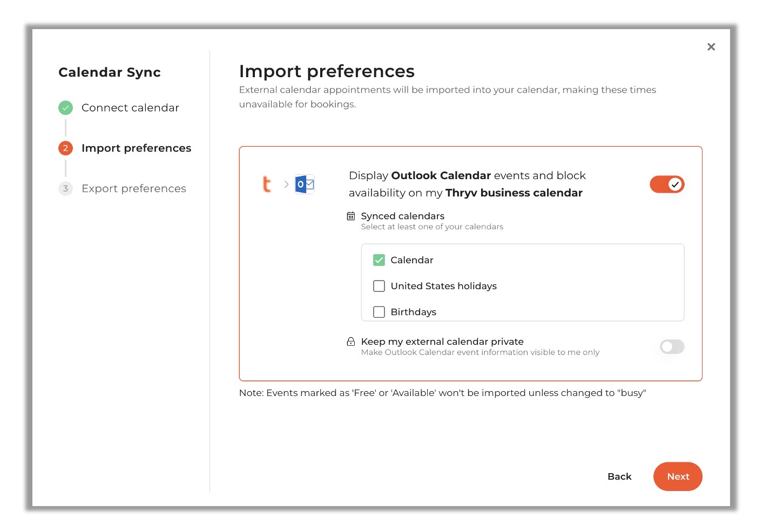770x532 pixels.
Task: Click the gray step 3 circle
Action: point(65,188)
